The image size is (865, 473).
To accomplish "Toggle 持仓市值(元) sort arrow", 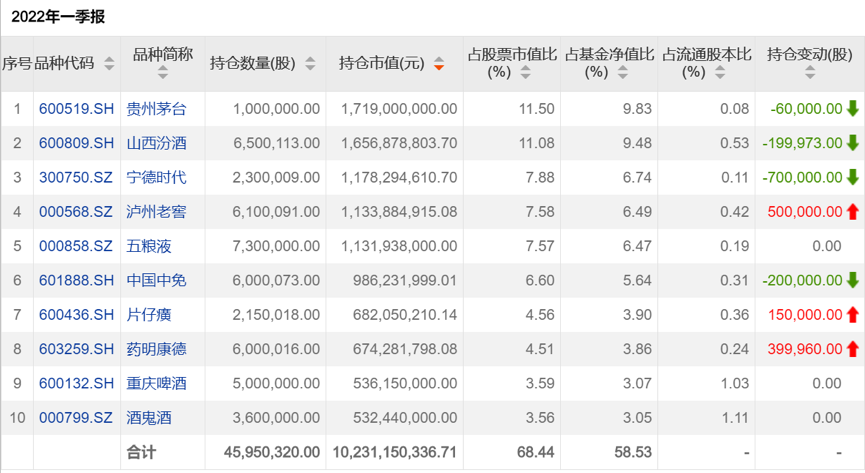I will [439, 63].
